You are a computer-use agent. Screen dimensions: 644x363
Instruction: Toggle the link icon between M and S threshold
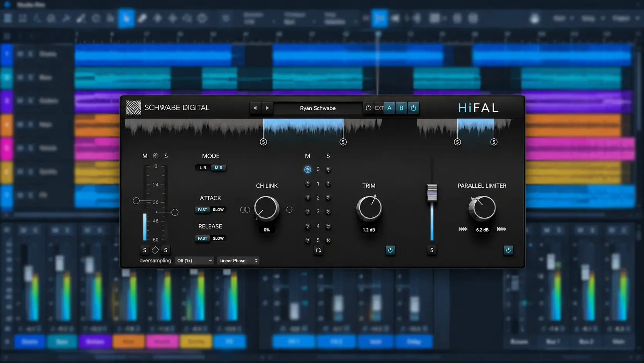155,156
